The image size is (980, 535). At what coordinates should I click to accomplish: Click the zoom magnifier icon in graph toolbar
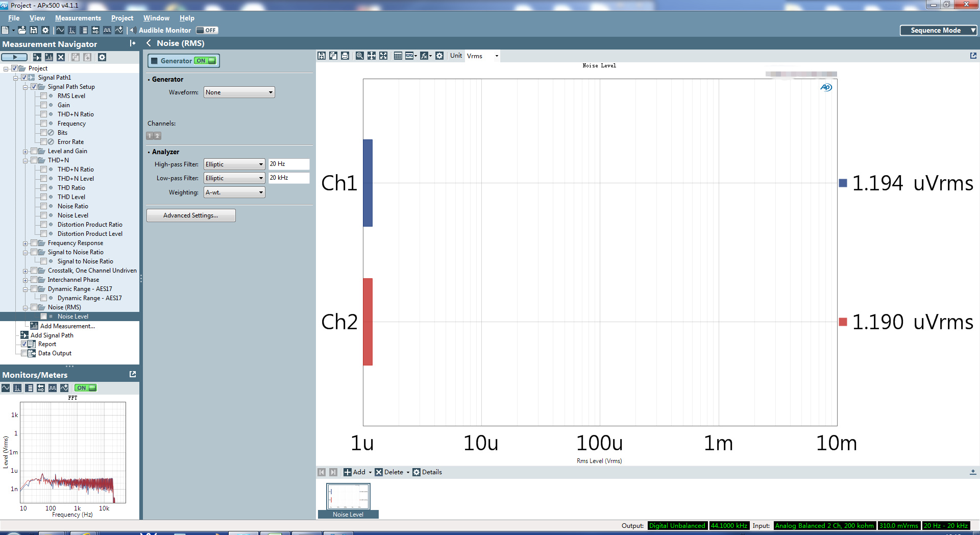[x=360, y=56]
